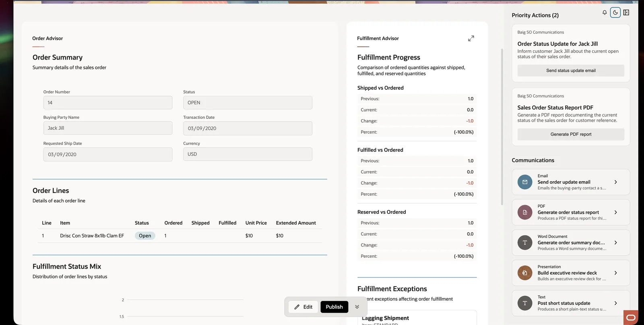Expand the Fulfillment Advisor panel
This screenshot has height=325, width=644.
471,38
